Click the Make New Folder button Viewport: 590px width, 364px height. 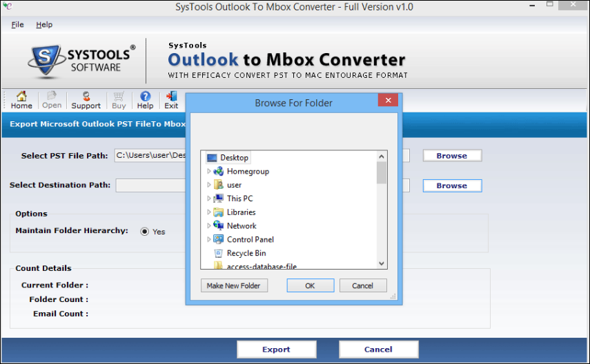point(234,286)
